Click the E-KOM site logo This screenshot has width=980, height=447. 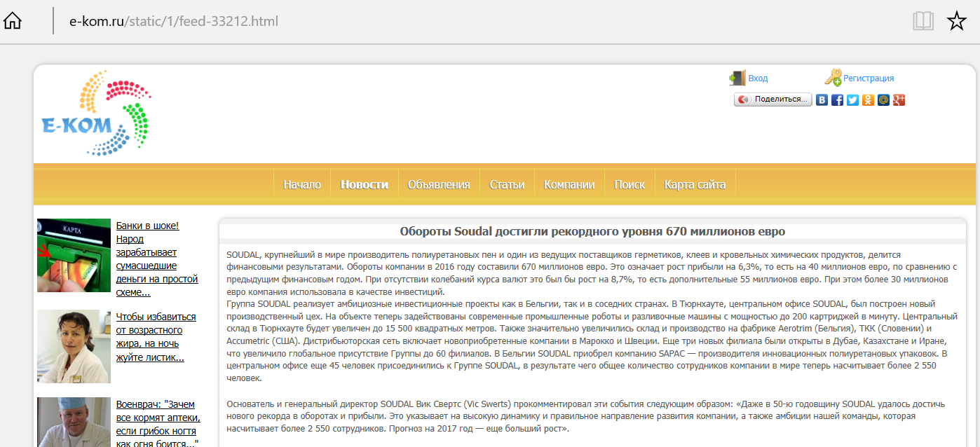[97, 113]
